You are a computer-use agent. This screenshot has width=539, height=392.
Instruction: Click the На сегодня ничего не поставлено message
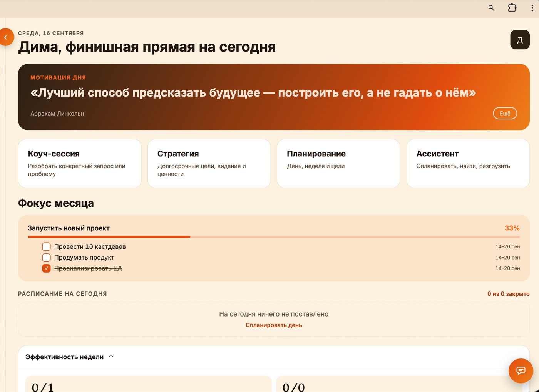coord(274,314)
